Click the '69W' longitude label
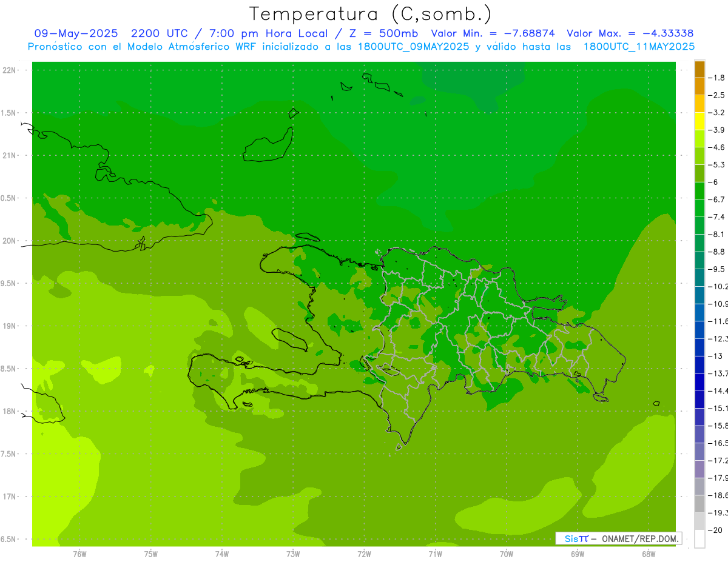Viewport: 728px width, 562px height. (x=578, y=554)
